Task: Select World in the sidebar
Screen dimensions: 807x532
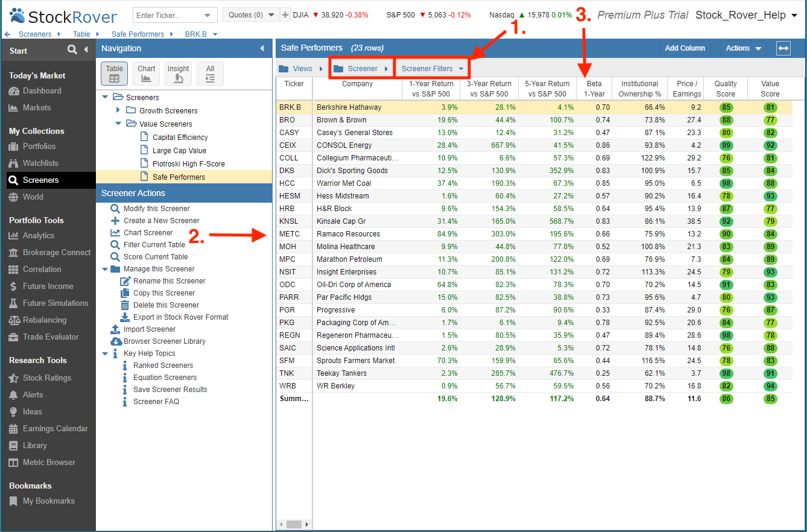Action: point(33,197)
